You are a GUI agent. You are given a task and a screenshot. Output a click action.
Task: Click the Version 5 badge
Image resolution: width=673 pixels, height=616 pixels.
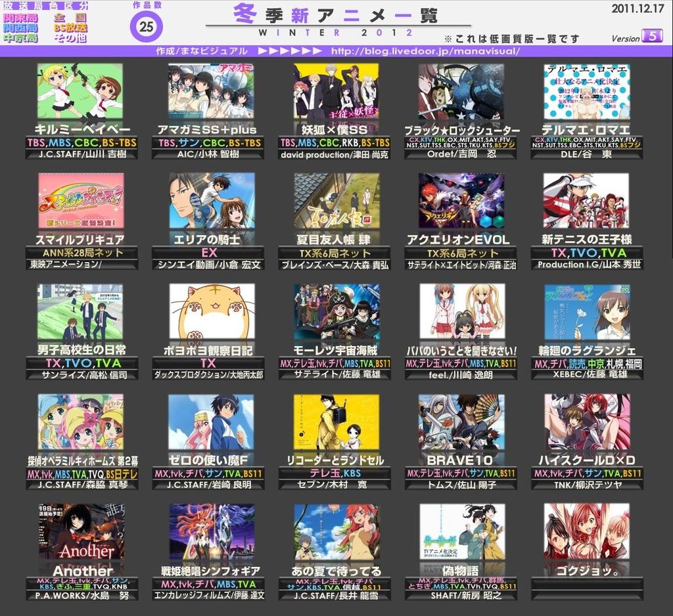[x=651, y=36]
